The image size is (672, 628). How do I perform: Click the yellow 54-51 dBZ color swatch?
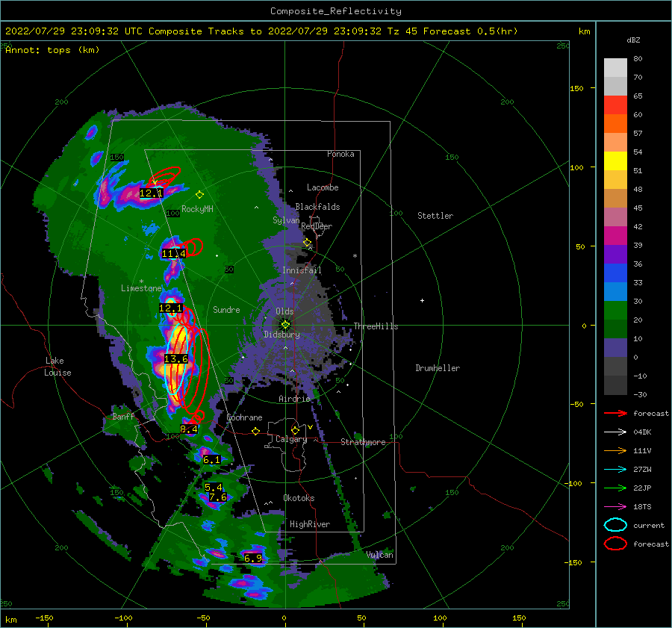(615, 161)
